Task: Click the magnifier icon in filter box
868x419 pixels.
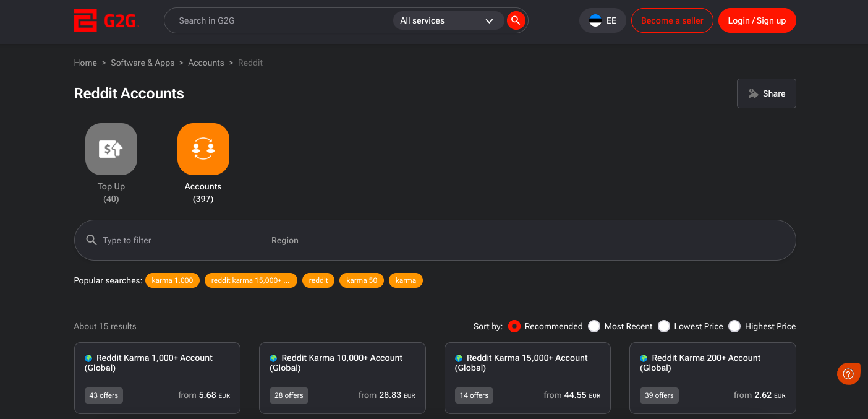Action: pos(91,240)
